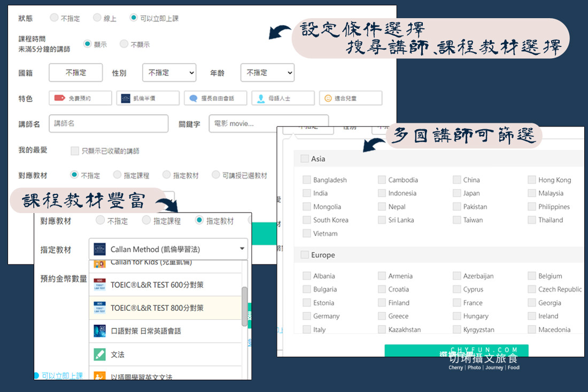588x392 pixels.
Task: Enable 只顯示已收藏的講師 checkbox
Action: (x=74, y=151)
